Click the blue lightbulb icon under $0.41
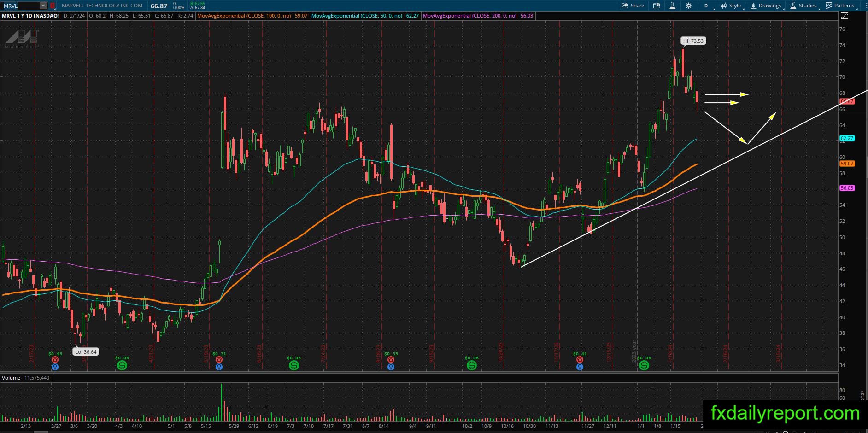Screen dimensions: 868x433 580,367
